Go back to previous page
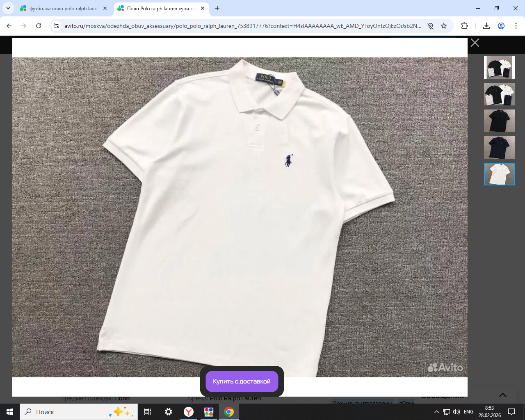The width and height of the screenshot is (525, 420). pos(9,26)
